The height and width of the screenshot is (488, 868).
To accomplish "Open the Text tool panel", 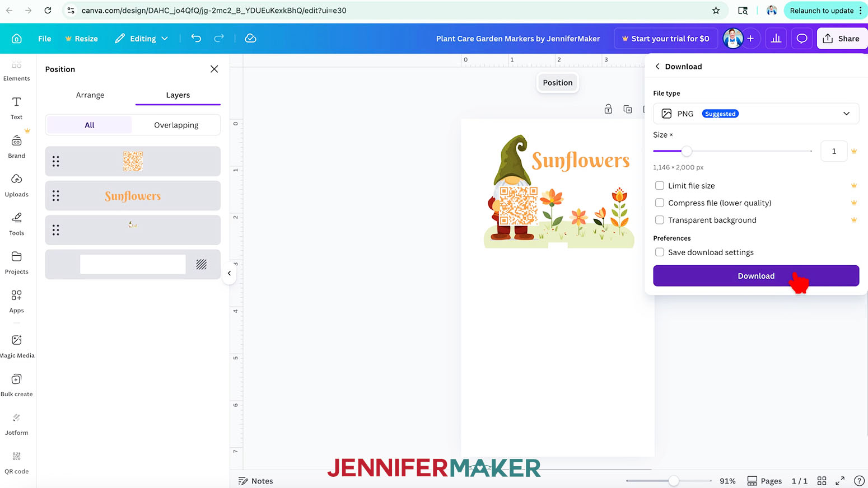I will [17, 109].
